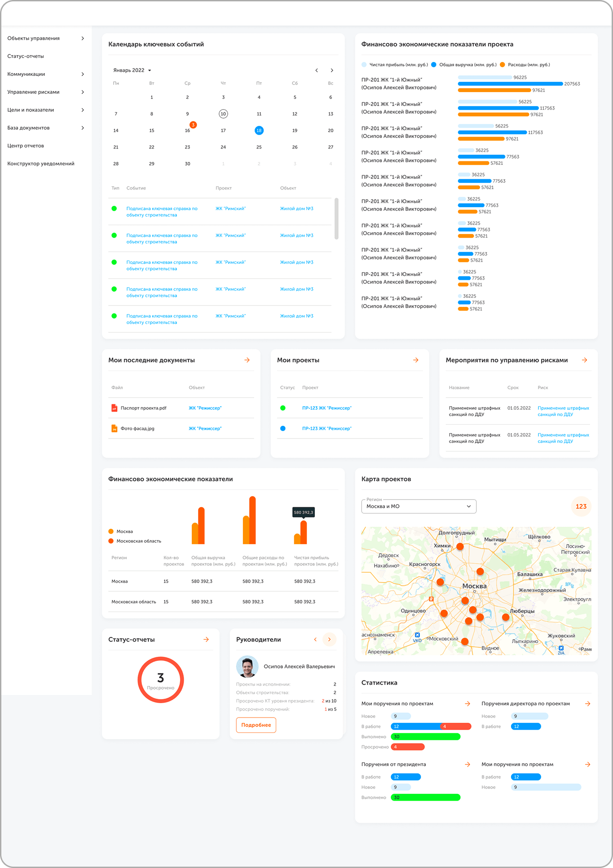Open Фото фасад.jpg document
The width and height of the screenshot is (613, 868).
coord(137,429)
